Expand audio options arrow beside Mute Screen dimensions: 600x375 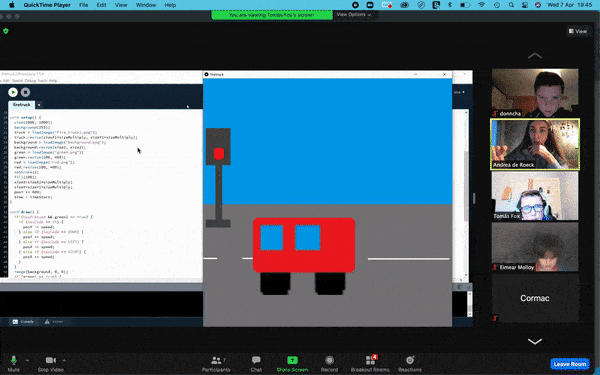(27, 360)
